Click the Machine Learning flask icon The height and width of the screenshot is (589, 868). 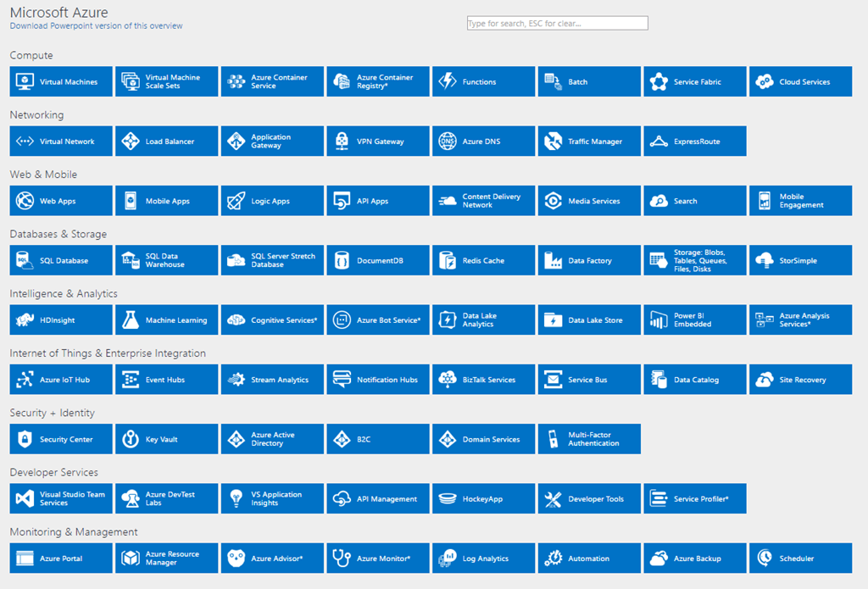pos(131,320)
